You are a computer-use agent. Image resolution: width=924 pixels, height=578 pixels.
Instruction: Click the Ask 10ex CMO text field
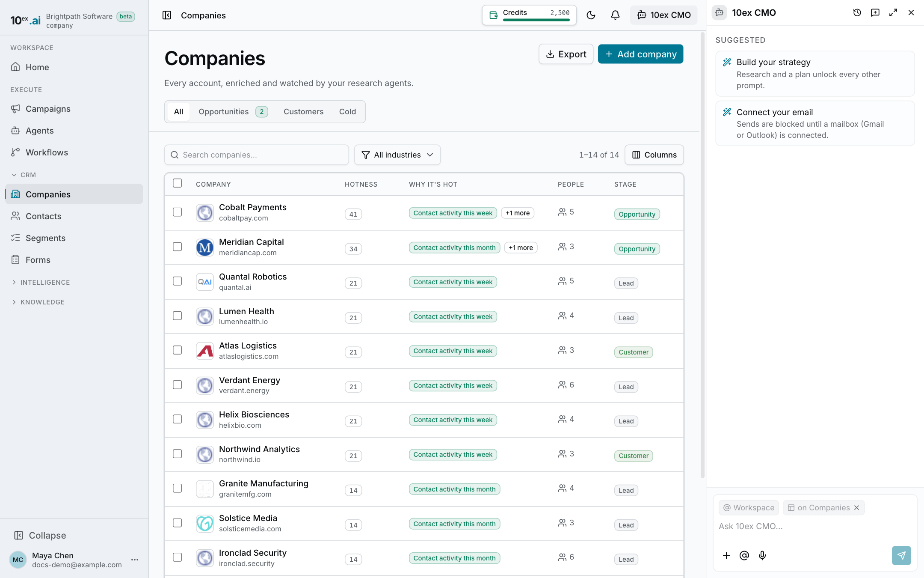click(x=815, y=527)
